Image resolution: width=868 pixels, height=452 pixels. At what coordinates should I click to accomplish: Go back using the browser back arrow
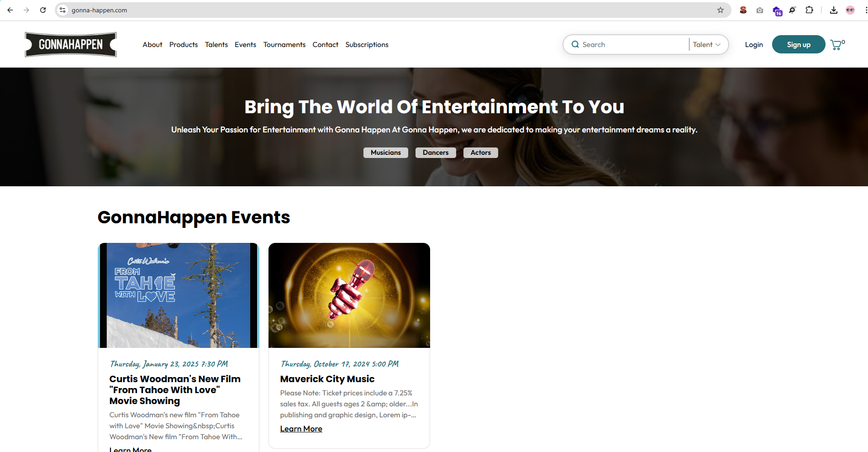pyautogui.click(x=10, y=10)
